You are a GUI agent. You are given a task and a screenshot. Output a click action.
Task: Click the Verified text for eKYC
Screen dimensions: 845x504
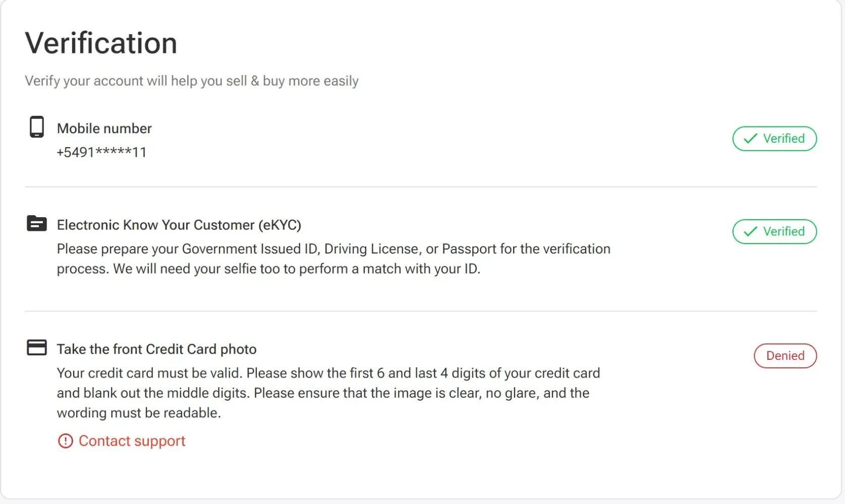point(783,231)
